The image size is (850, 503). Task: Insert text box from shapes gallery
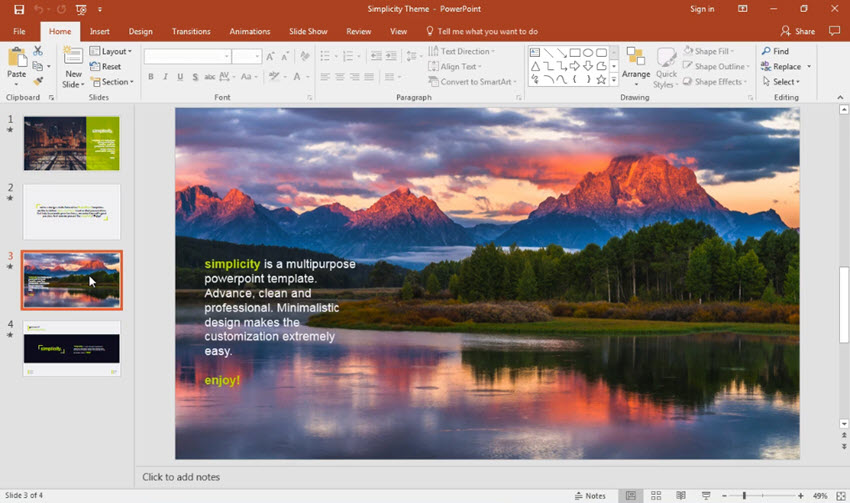(535, 53)
